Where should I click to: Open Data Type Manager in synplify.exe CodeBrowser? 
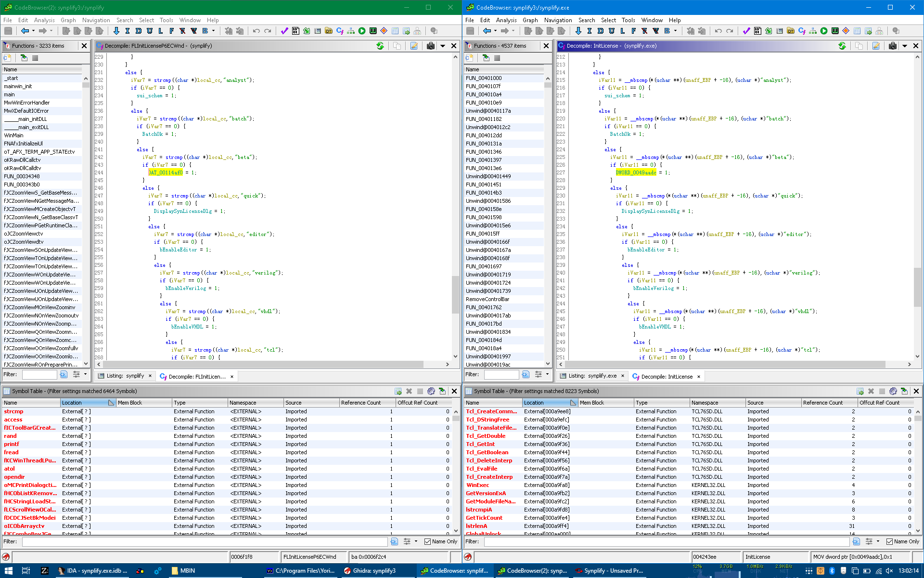(790, 31)
